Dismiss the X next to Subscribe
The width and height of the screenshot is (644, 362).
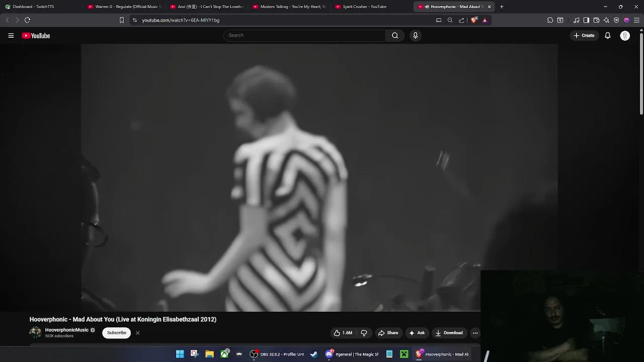(x=137, y=333)
